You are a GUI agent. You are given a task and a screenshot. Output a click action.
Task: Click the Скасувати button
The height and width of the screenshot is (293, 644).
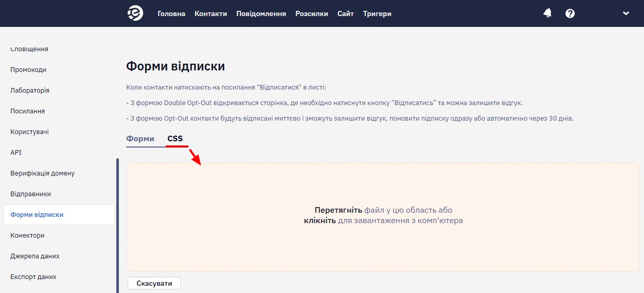(x=154, y=284)
